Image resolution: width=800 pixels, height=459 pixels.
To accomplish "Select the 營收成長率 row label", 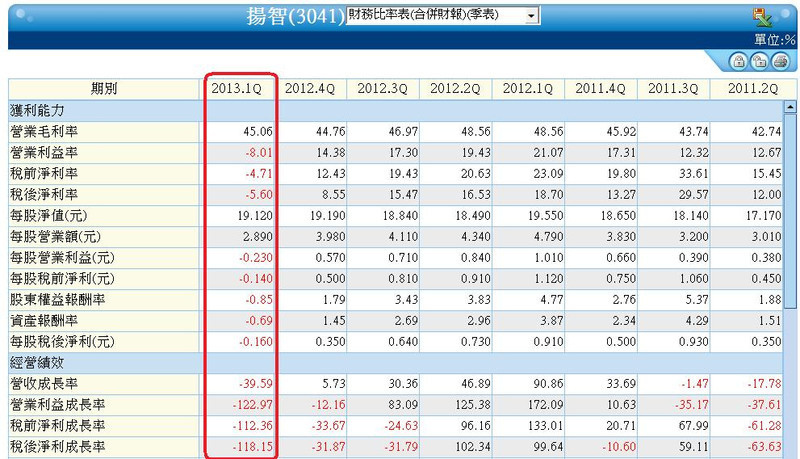I will [x=44, y=384].
